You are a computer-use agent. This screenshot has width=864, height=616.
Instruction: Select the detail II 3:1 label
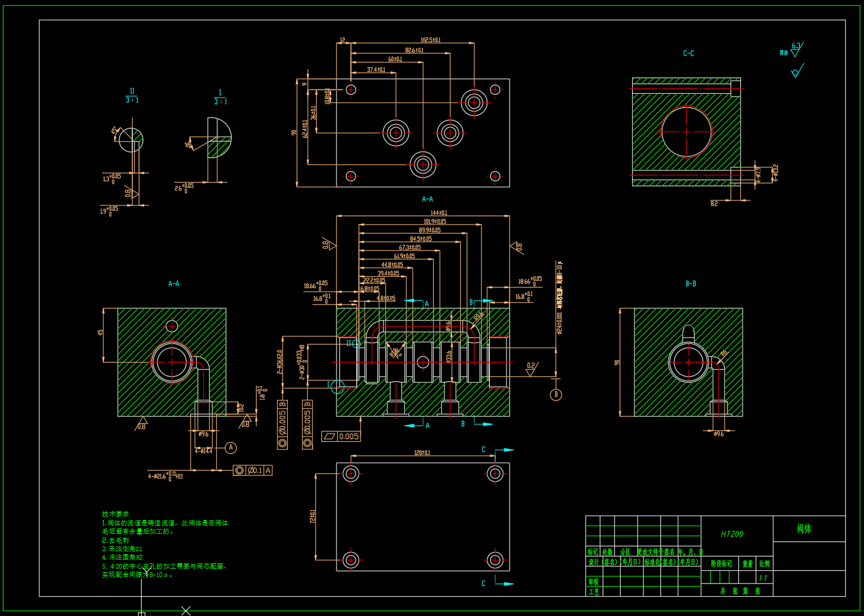(132, 96)
